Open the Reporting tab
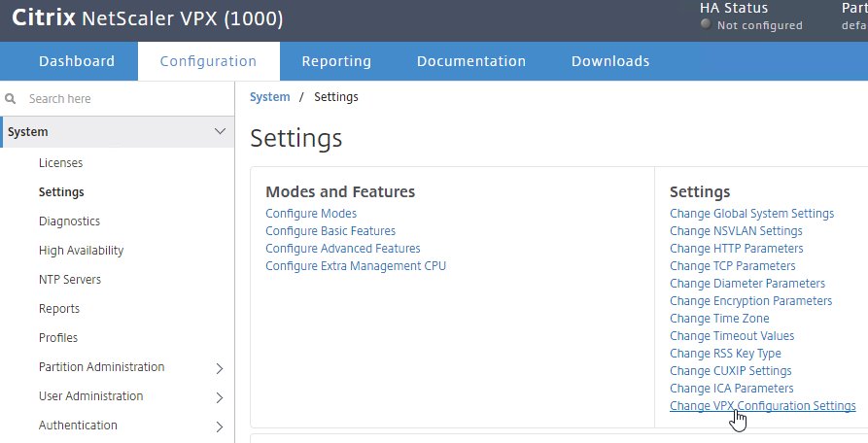 point(336,61)
